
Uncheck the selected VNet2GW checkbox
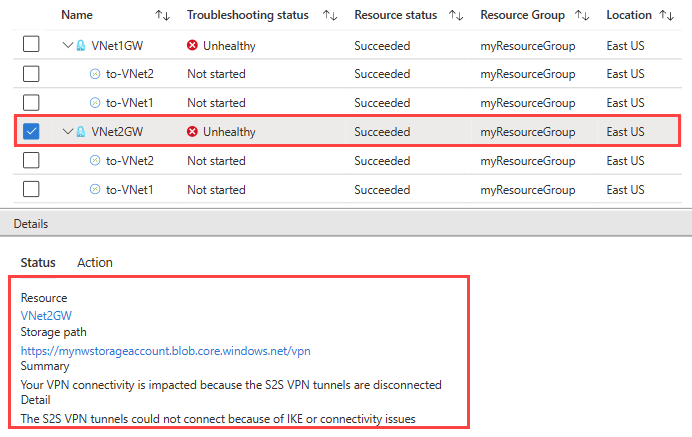32,132
